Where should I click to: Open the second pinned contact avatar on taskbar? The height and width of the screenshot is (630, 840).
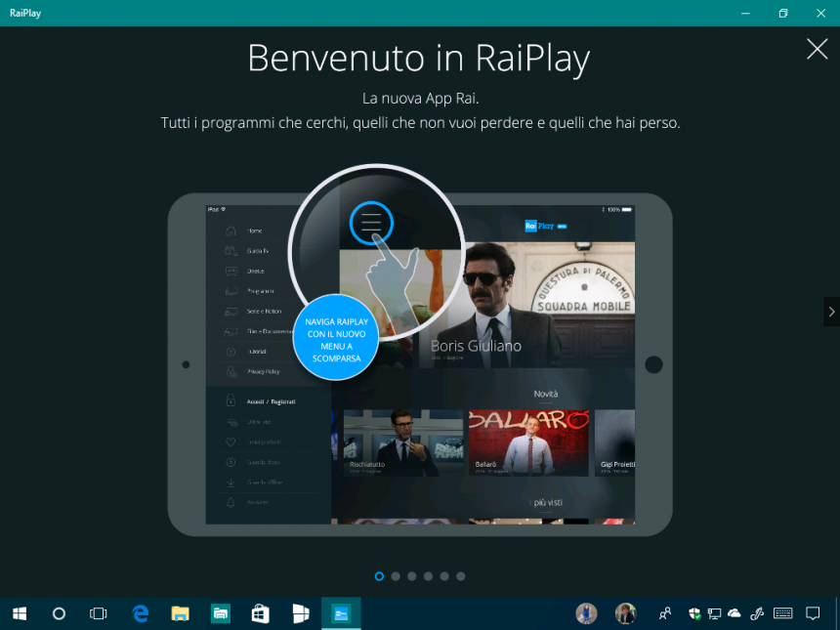click(625, 613)
